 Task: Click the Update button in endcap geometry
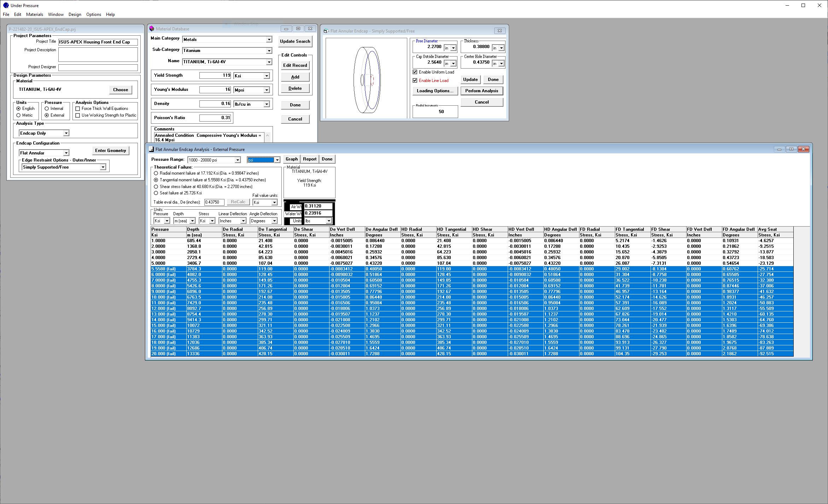coord(470,80)
